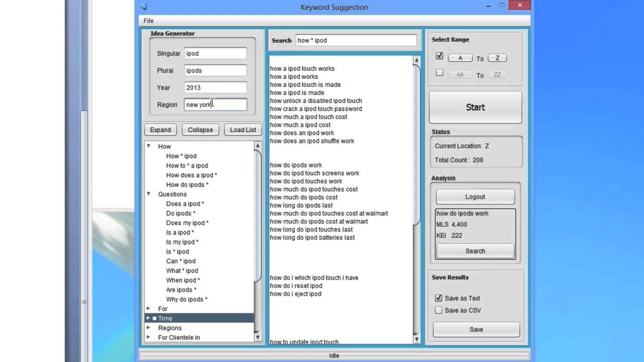The width and height of the screenshot is (644, 362).
Task: Select 'how crack a ipod touch password' result
Action: tap(315, 109)
